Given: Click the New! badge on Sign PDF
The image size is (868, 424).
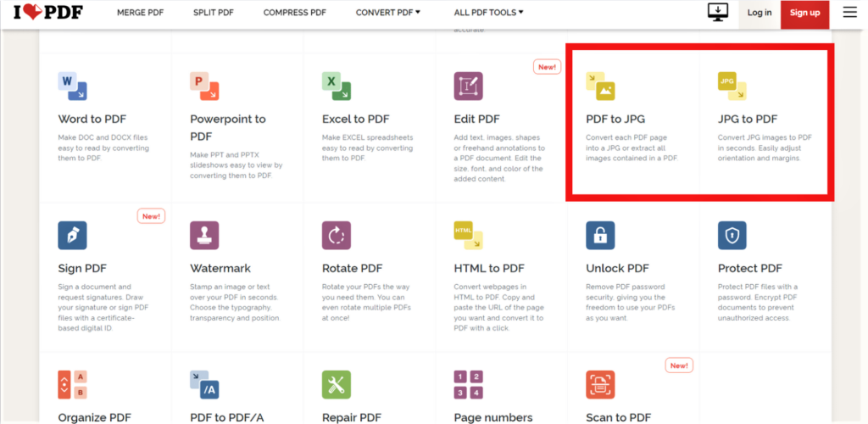Looking at the screenshot, I should [x=151, y=216].
